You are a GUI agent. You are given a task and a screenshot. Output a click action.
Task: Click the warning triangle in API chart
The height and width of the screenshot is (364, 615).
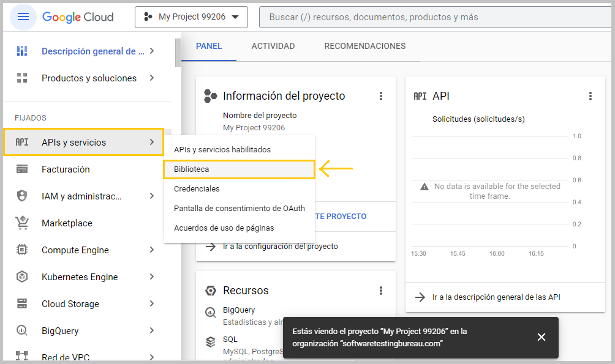click(424, 187)
